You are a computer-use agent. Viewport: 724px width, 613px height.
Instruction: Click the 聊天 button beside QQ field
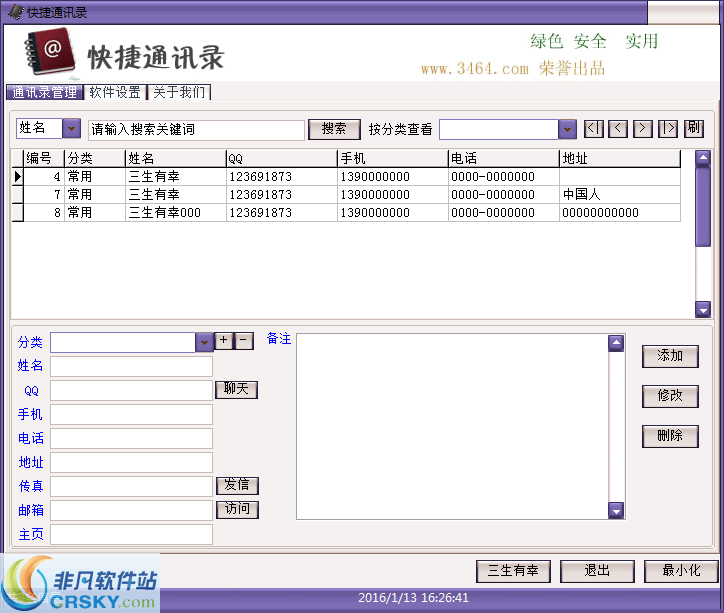coord(236,390)
